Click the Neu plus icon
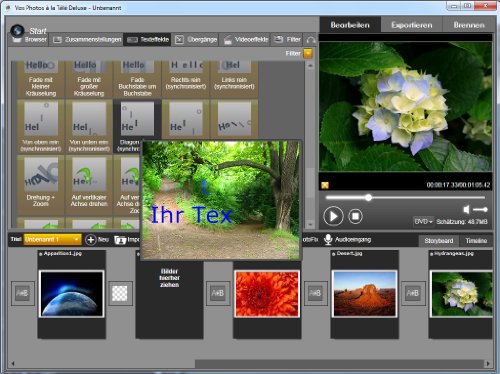 (x=90, y=240)
